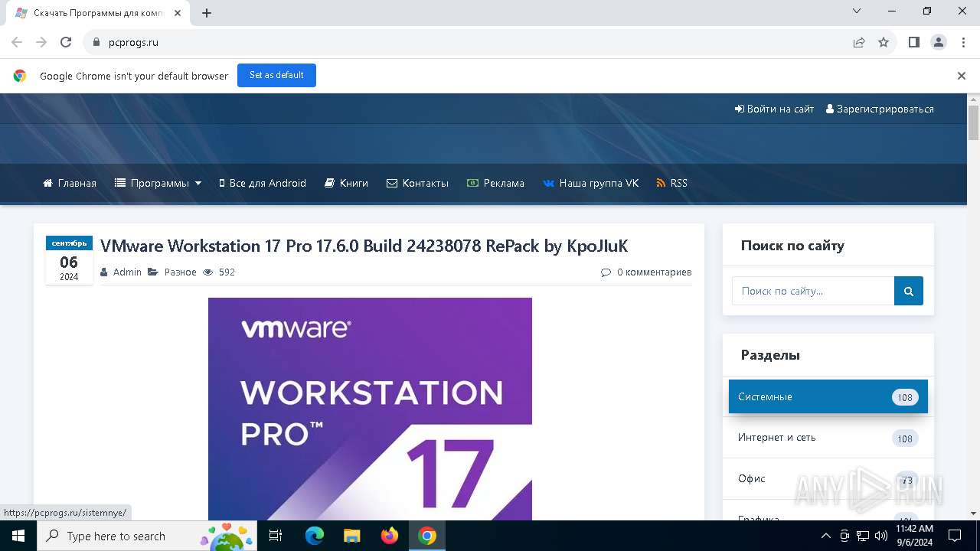Open Книги menu item
This screenshot has height=551, width=980.
(x=347, y=183)
